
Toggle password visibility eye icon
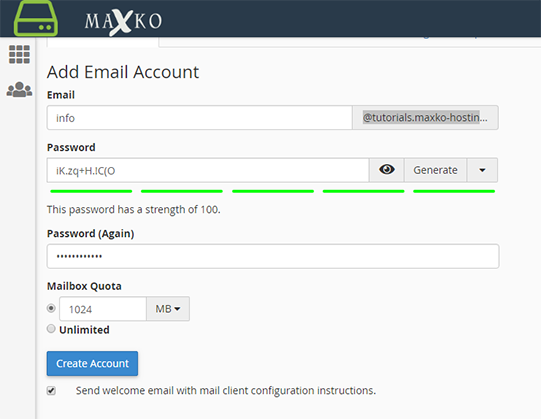pos(386,170)
